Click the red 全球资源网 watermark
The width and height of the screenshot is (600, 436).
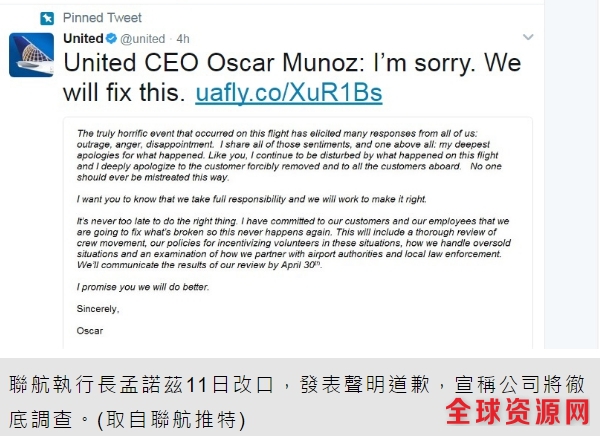[x=517, y=412]
